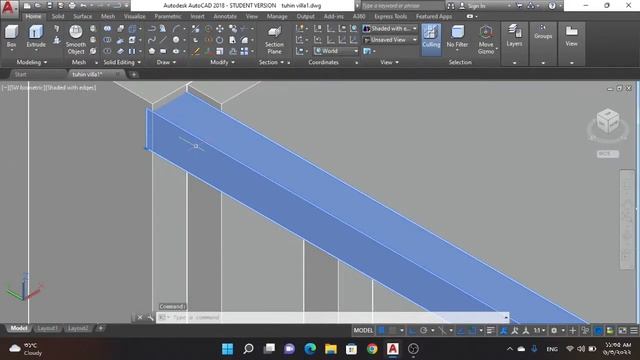The height and width of the screenshot is (360, 640).
Task: Toggle polar tracking in status bar
Action: 424,330
